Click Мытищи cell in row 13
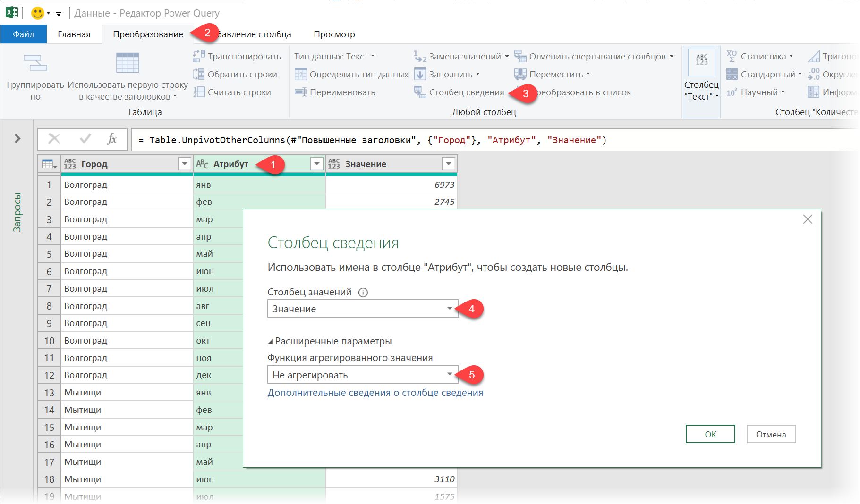This screenshot has height=504, width=860. point(127,392)
